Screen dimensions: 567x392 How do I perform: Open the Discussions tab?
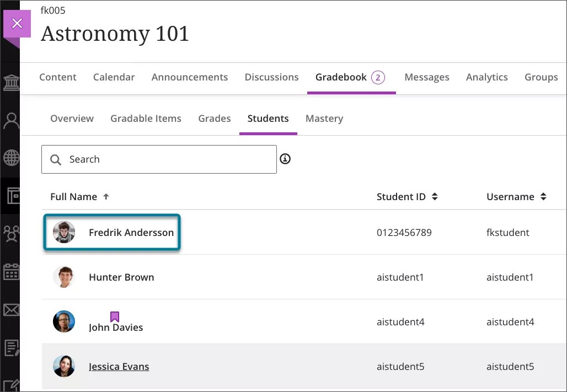[x=271, y=77]
